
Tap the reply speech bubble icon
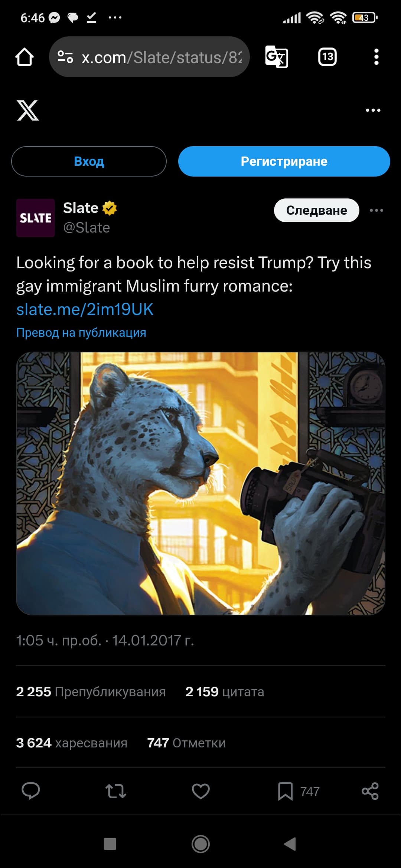click(x=31, y=791)
